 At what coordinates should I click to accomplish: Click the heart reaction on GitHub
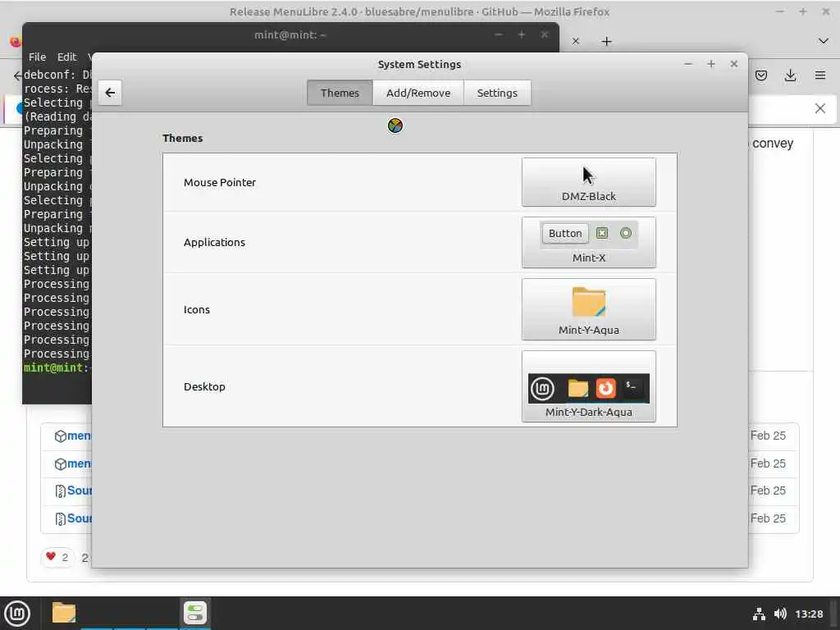[x=57, y=557]
